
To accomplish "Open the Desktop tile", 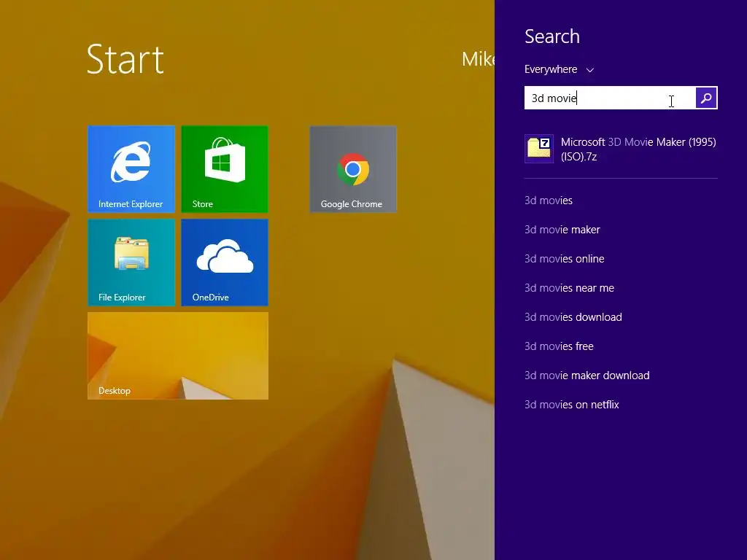I will pyautogui.click(x=178, y=356).
